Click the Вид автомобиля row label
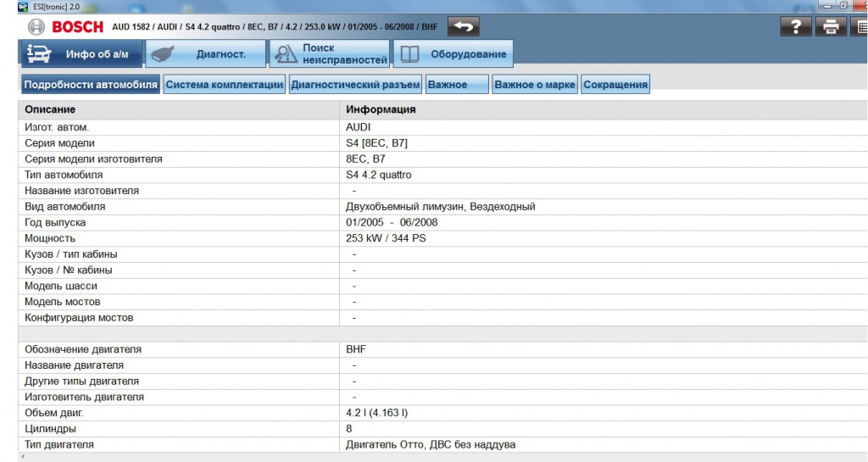This screenshot has height=462, width=868. (64, 207)
